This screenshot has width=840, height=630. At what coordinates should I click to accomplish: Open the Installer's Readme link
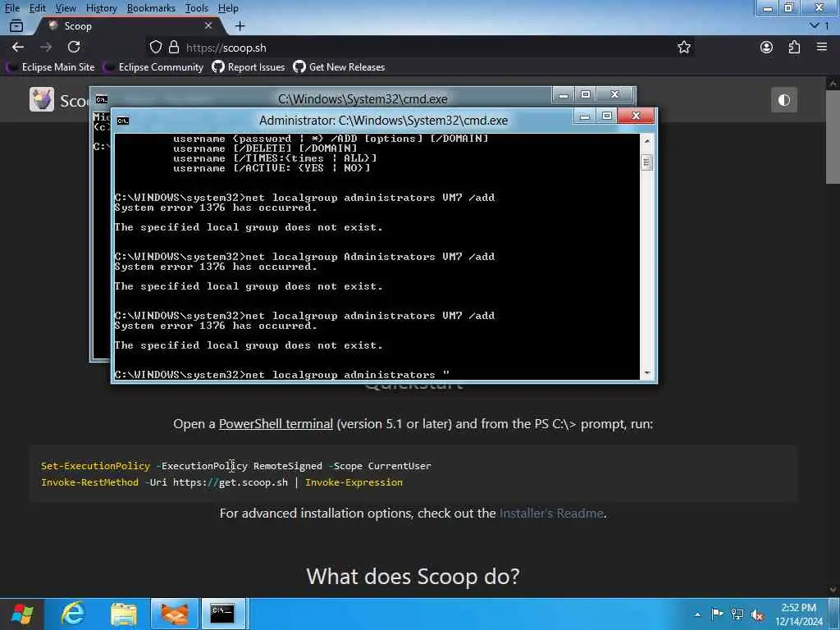tap(551, 514)
